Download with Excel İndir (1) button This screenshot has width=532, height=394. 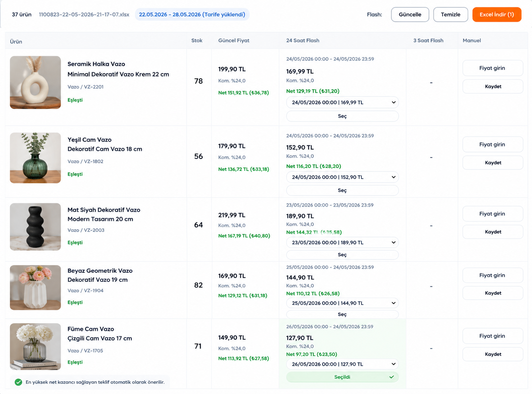497,15
